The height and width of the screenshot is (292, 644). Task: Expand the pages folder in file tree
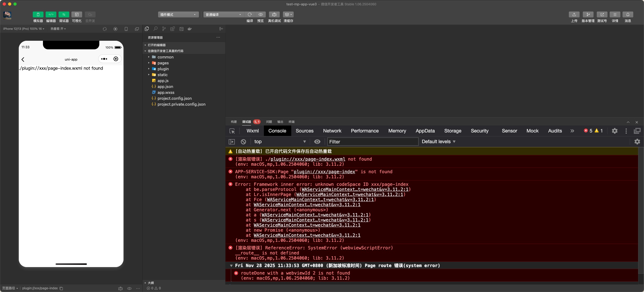coord(163,63)
